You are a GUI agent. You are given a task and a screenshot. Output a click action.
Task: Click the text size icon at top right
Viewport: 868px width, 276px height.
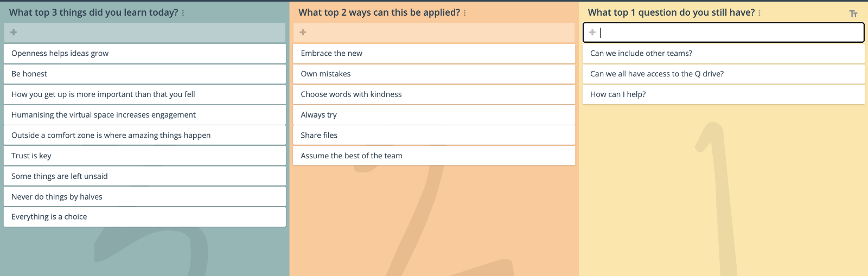pyautogui.click(x=853, y=14)
